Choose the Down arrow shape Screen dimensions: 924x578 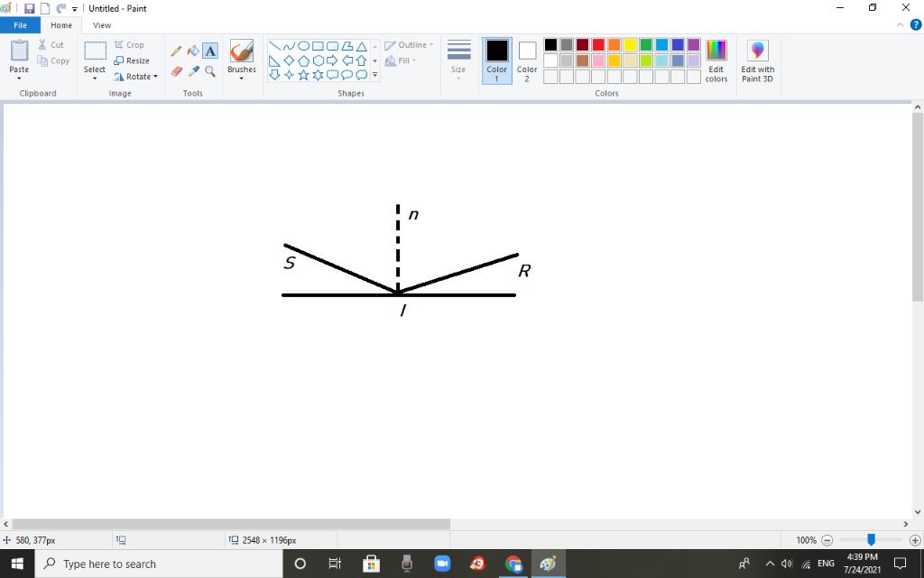pyautogui.click(x=274, y=75)
